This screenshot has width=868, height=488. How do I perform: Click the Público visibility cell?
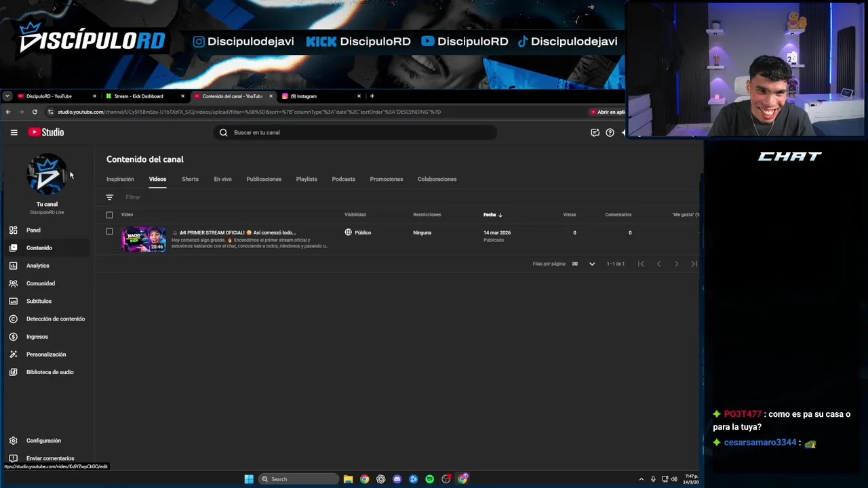pyautogui.click(x=358, y=232)
